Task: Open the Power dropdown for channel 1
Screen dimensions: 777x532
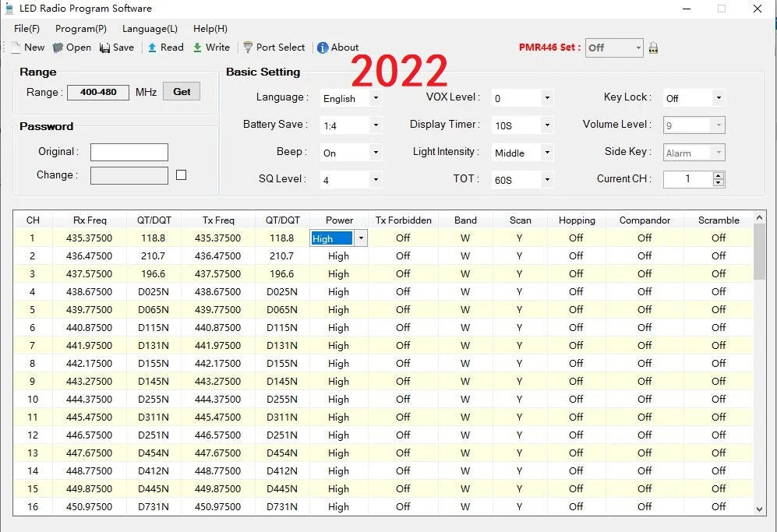Action: (360, 239)
